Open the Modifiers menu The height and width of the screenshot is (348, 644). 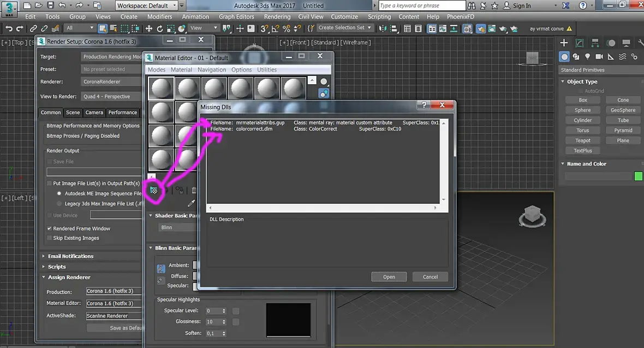click(x=159, y=16)
